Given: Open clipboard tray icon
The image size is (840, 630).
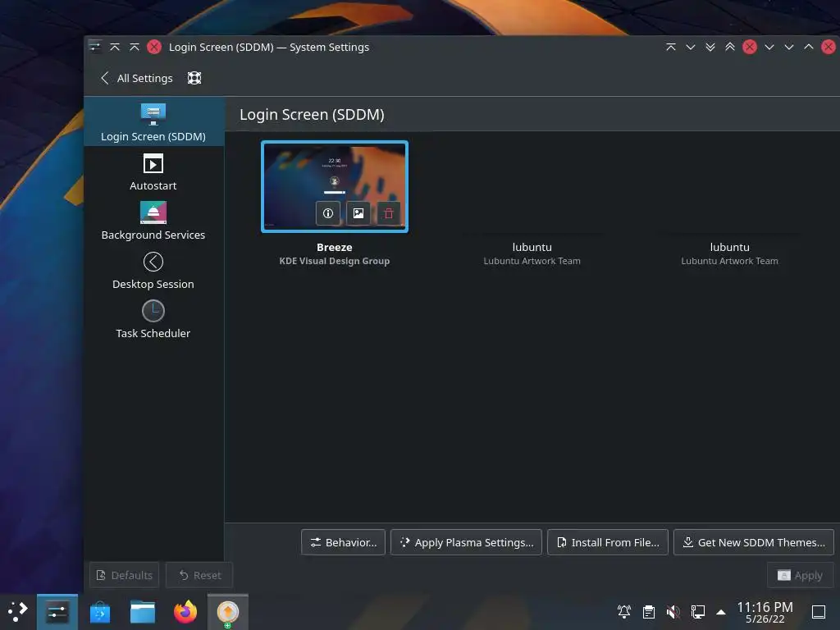Looking at the screenshot, I should pyautogui.click(x=649, y=611).
